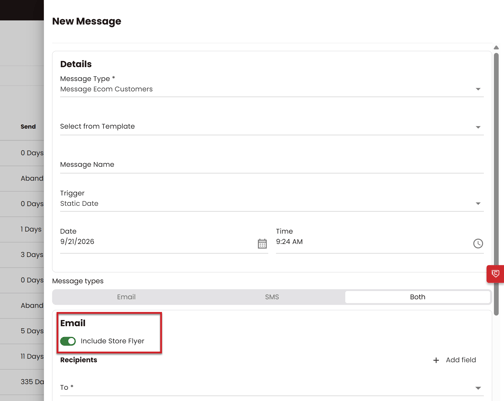Click the Send column header in background
Screen dimensions: 504x401
(x=28, y=127)
